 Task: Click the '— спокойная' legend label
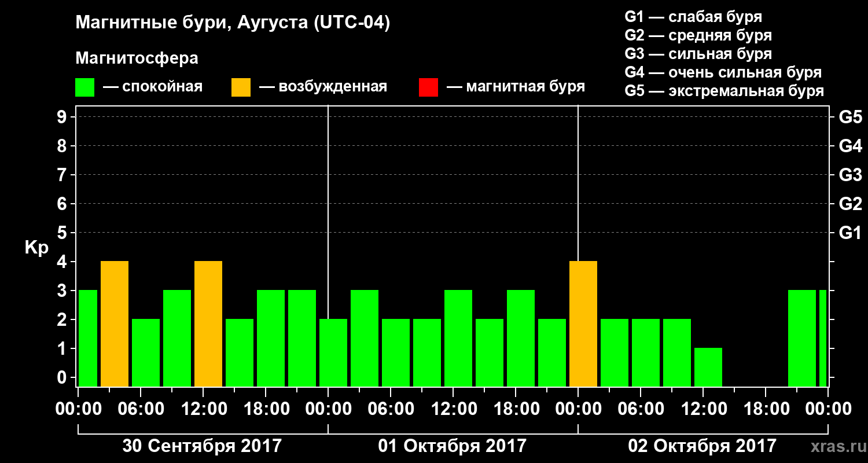153,87
